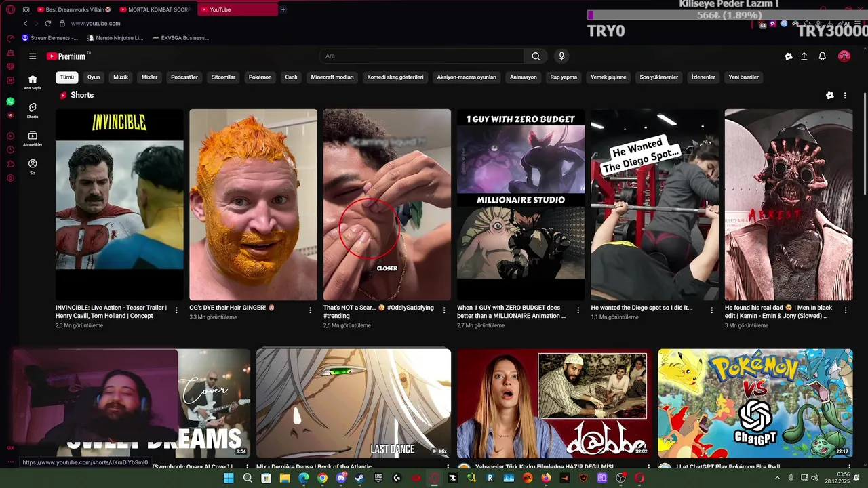Select the Mix'ler chip
This screenshot has height=488, width=868.
(x=150, y=77)
